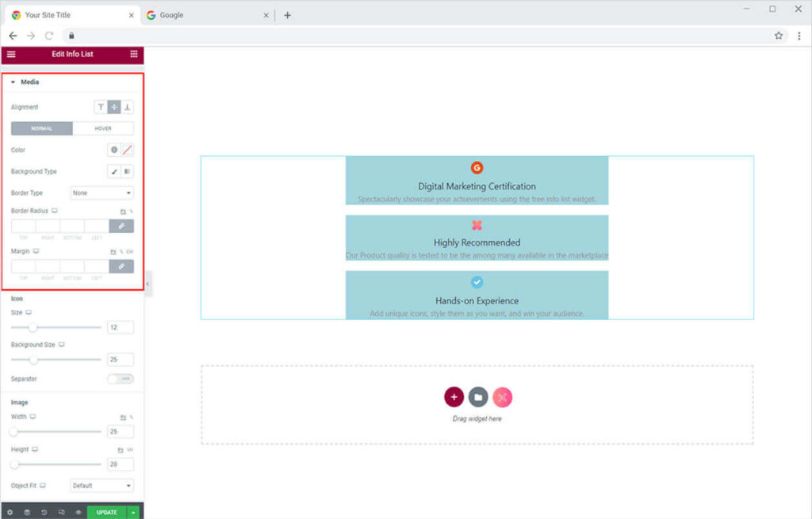812x519 pixels.
Task: Open page settings gear icon
Action: point(10,513)
